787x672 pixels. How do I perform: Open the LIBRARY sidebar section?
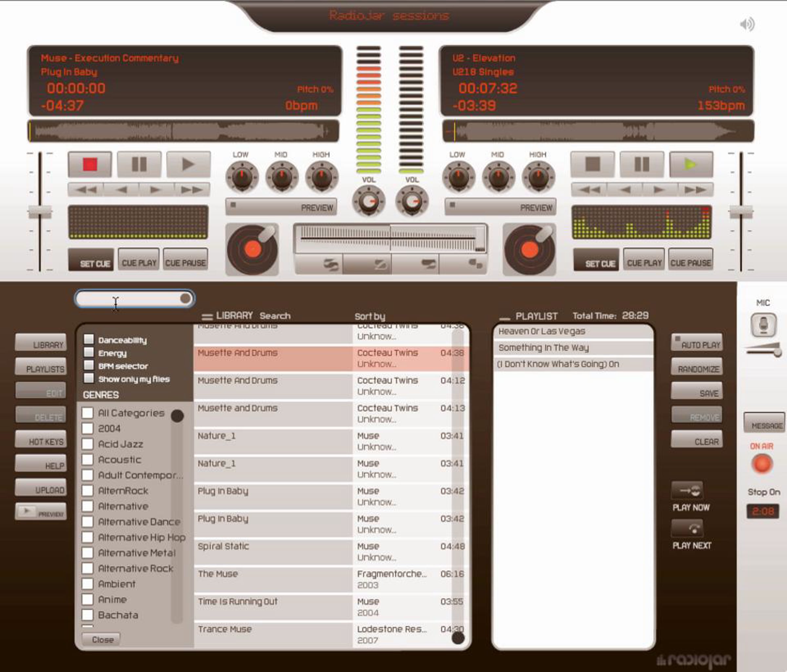pyautogui.click(x=41, y=343)
